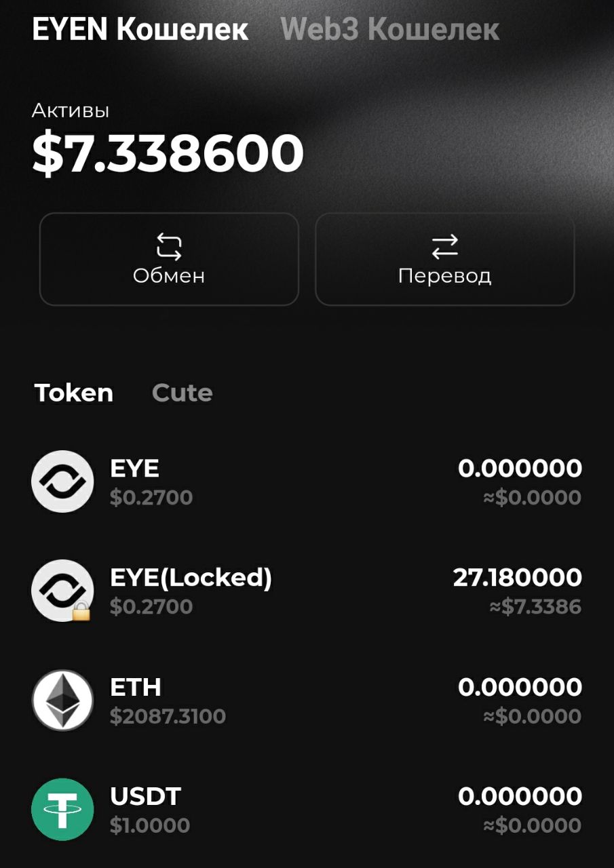The width and height of the screenshot is (614, 868).
Task: Tap the ≈$7.3386 locked value
Action: point(535,606)
